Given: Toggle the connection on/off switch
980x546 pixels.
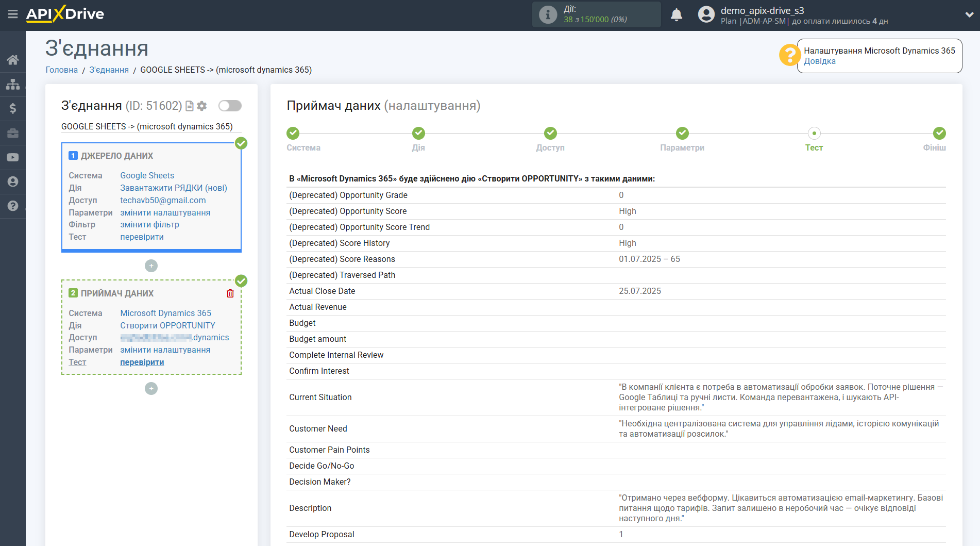Looking at the screenshot, I should (x=230, y=106).
